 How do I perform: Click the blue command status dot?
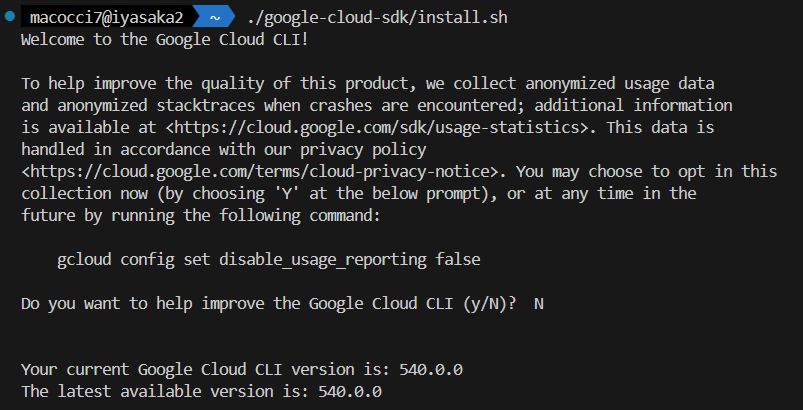pos(9,18)
